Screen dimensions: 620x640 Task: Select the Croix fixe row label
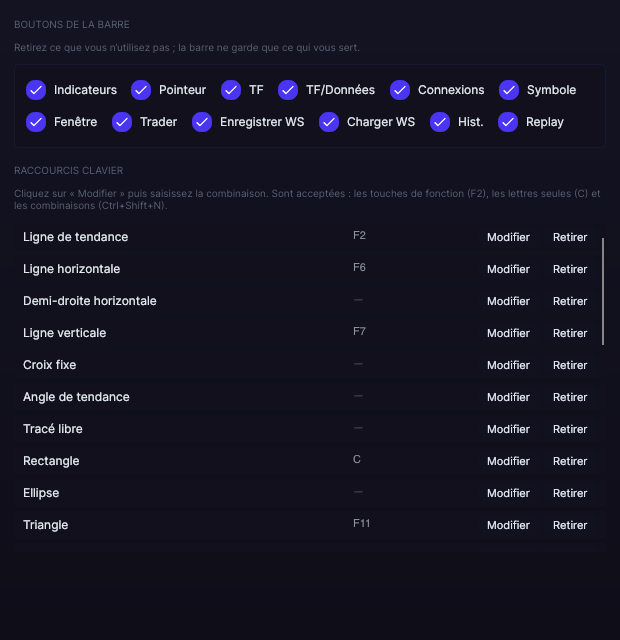tap(49, 365)
